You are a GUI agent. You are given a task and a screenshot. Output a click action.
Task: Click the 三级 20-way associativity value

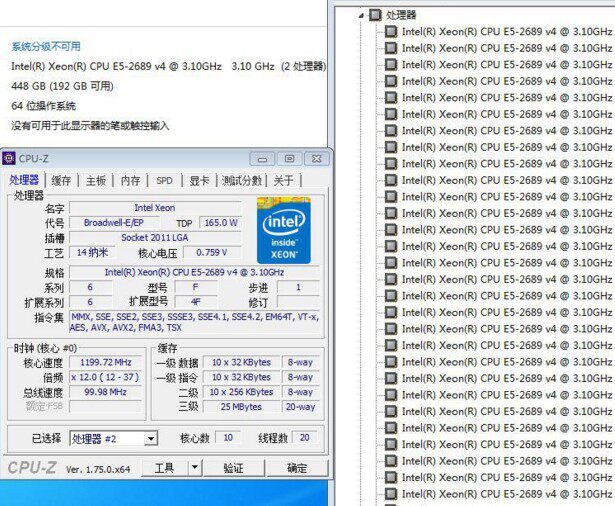300,407
